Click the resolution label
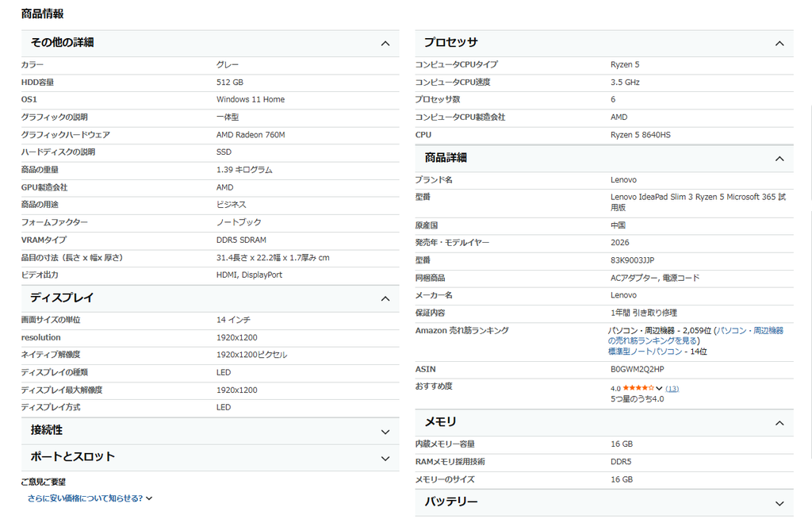This screenshot has width=812, height=519. coord(41,337)
